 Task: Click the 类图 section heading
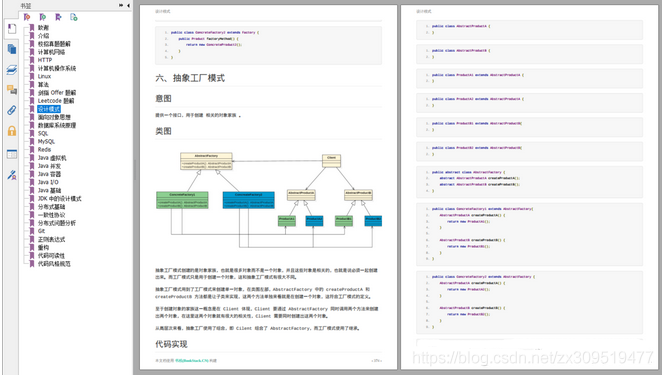163,131
